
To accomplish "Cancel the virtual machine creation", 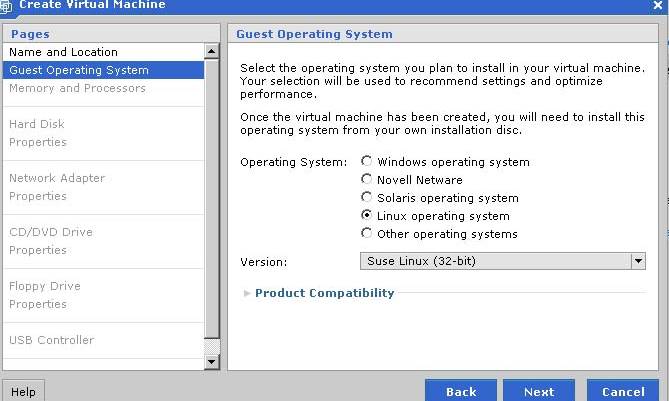I will tap(622, 391).
